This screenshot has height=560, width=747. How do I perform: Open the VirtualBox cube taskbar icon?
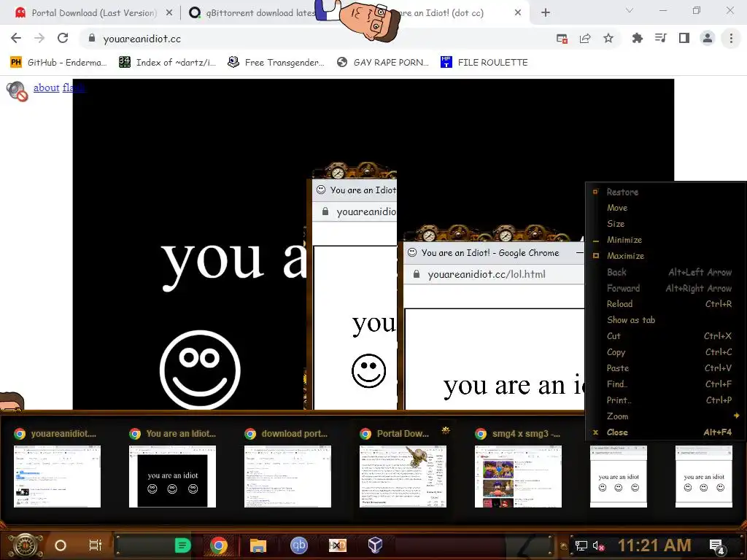point(375,545)
